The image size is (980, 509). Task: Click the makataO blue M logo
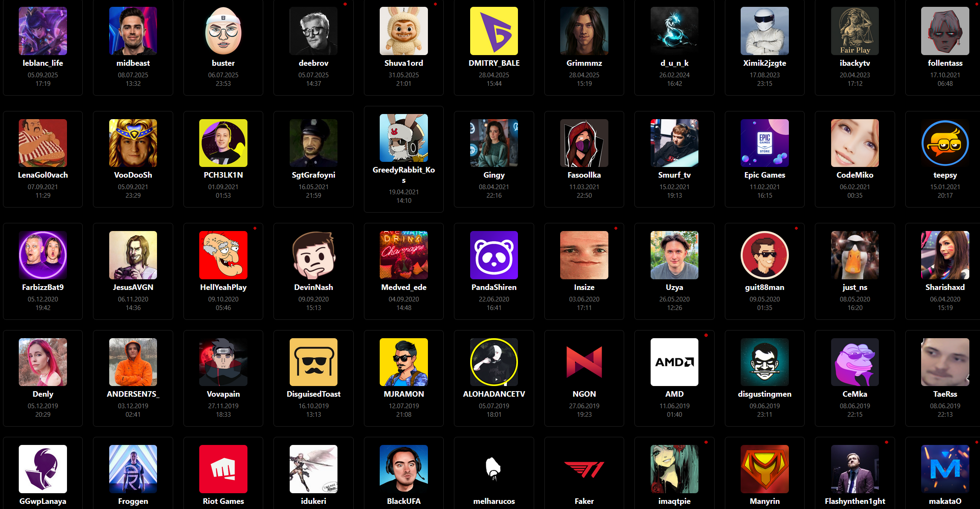pyautogui.click(x=945, y=469)
